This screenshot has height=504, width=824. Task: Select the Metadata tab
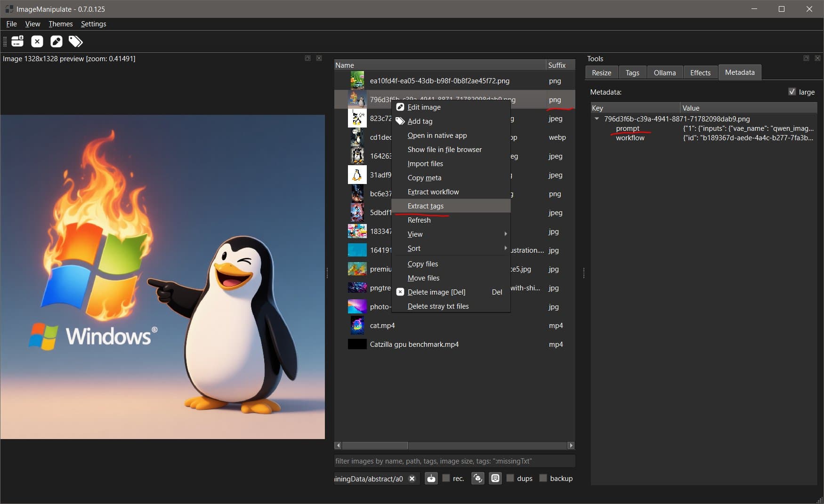(x=740, y=72)
